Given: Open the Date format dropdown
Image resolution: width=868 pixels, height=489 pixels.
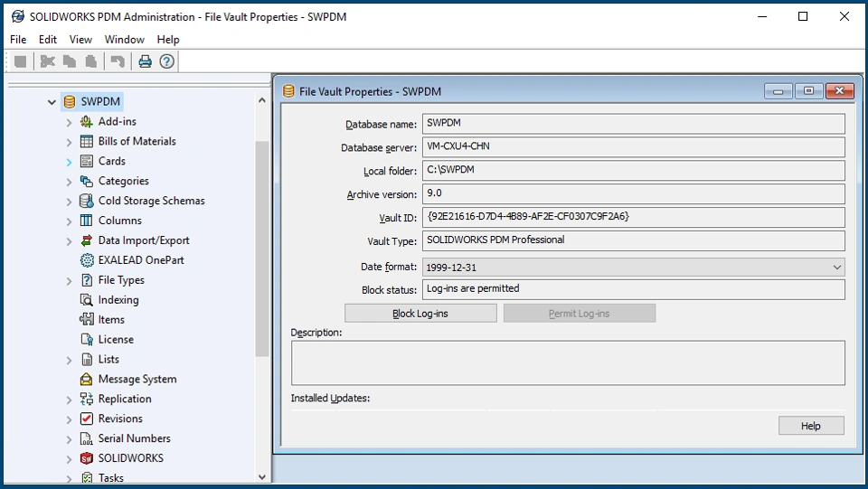Looking at the screenshot, I should tap(836, 267).
